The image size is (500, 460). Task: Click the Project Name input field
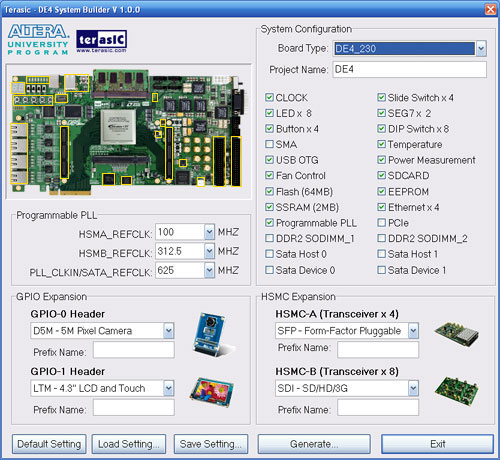[409, 69]
